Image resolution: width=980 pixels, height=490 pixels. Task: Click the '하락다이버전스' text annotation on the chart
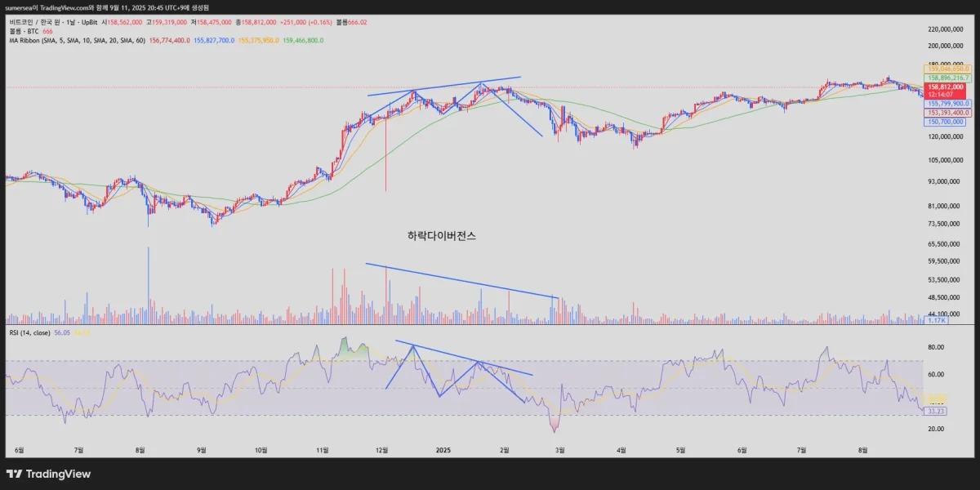pos(441,236)
